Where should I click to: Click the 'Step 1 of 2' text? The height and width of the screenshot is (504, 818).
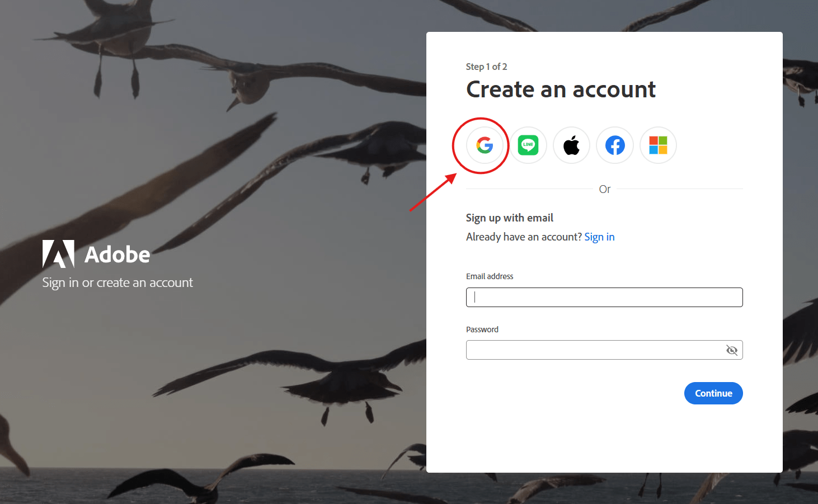pos(487,67)
